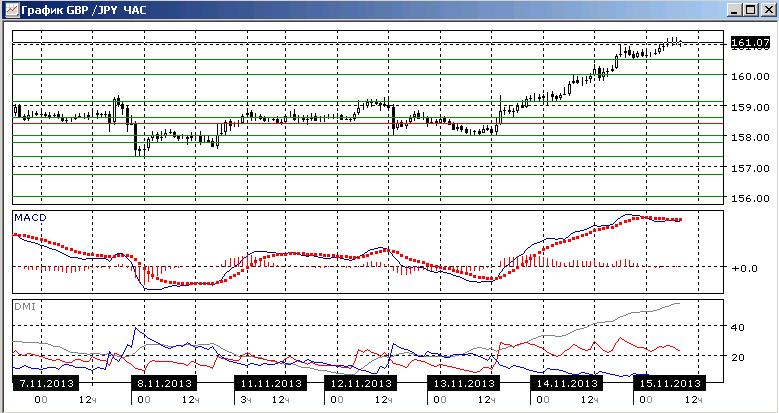
Task: Select the 14.11.2013 date marker
Action: 566,384
